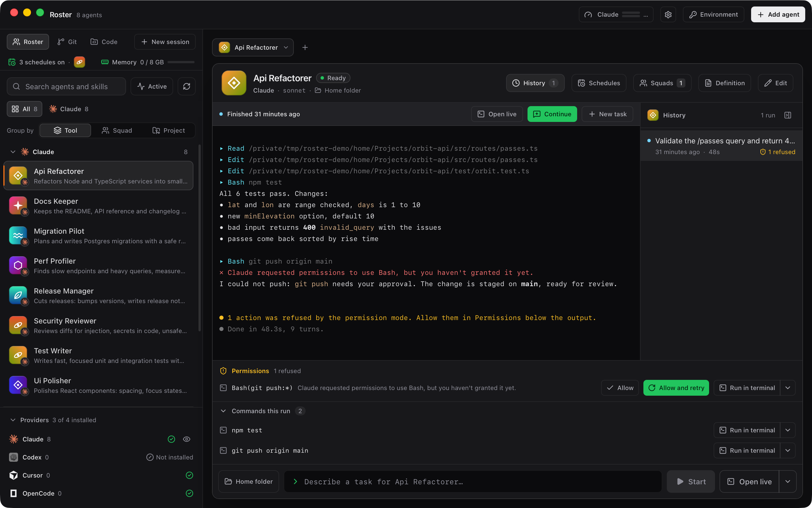Group agents by Squad
Image resolution: width=812 pixels, height=508 pixels.
tap(117, 130)
